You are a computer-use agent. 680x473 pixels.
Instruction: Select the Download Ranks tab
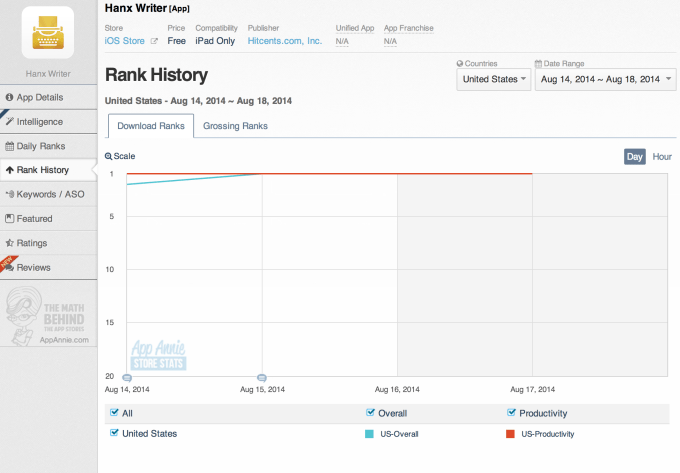pos(150,126)
